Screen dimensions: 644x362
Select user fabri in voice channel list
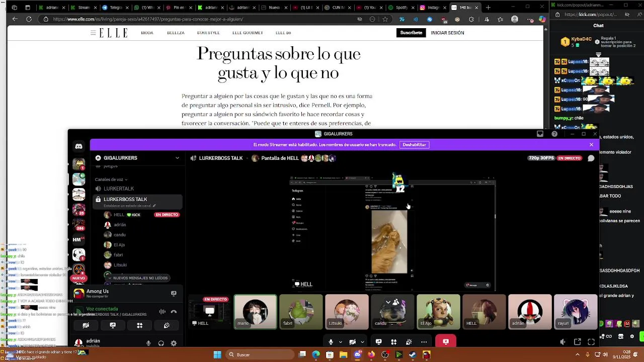pyautogui.click(x=118, y=255)
